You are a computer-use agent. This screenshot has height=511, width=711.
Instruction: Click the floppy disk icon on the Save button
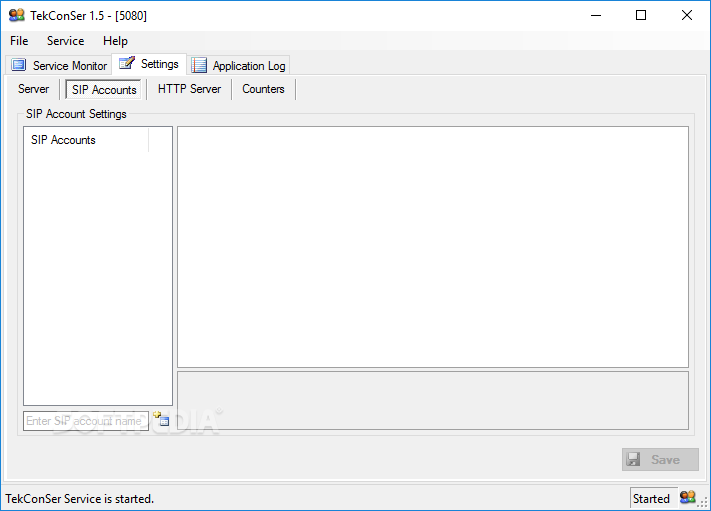(x=633, y=459)
